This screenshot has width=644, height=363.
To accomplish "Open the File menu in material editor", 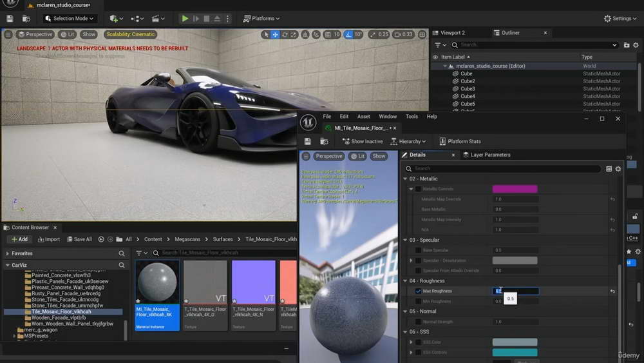I will (327, 117).
